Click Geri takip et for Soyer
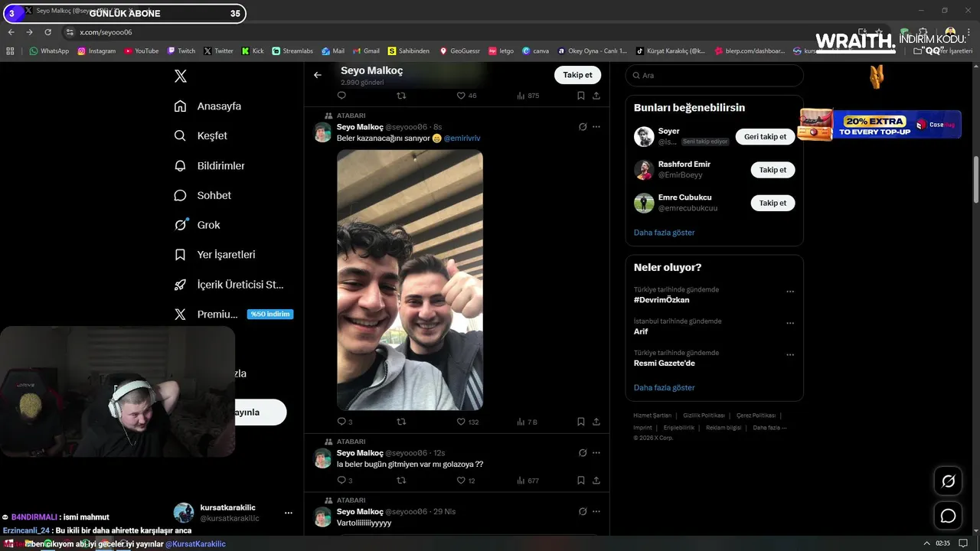980x551 pixels. point(765,137)
